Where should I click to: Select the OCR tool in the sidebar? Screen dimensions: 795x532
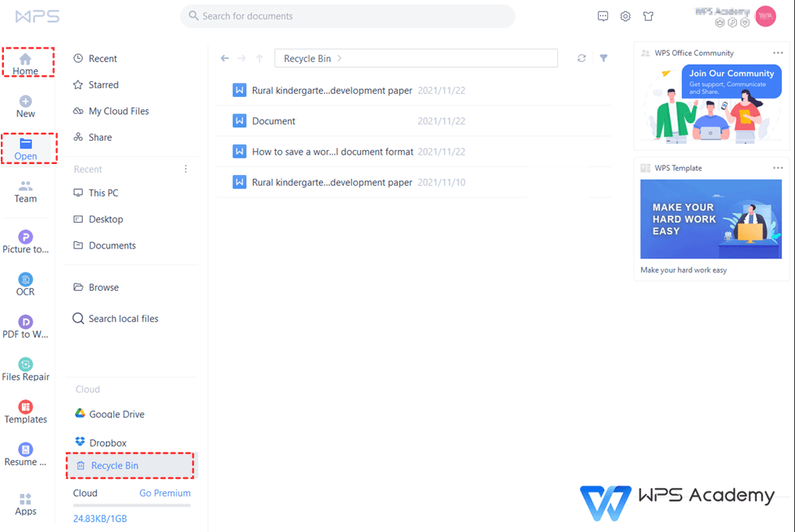(x=26, y=285)
